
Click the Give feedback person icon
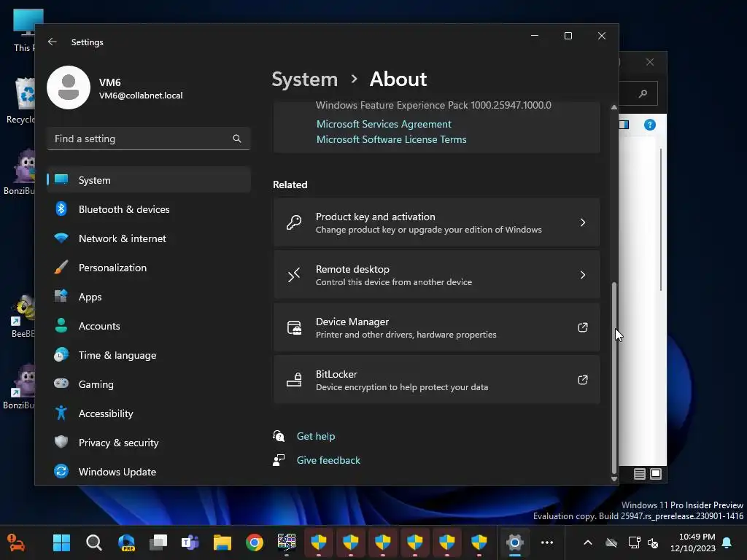[x=279, y=460]
